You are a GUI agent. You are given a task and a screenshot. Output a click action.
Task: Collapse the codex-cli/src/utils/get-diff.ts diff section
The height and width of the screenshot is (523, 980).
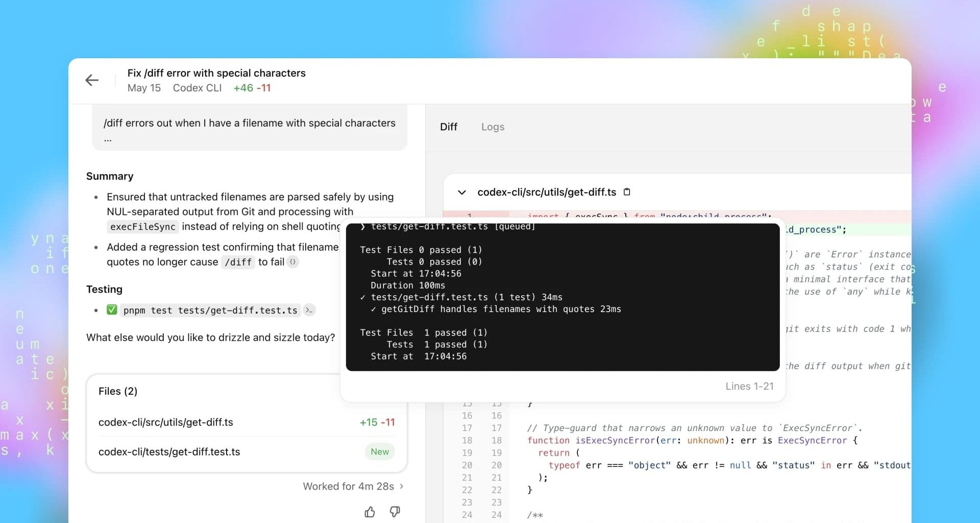(462, 193)
